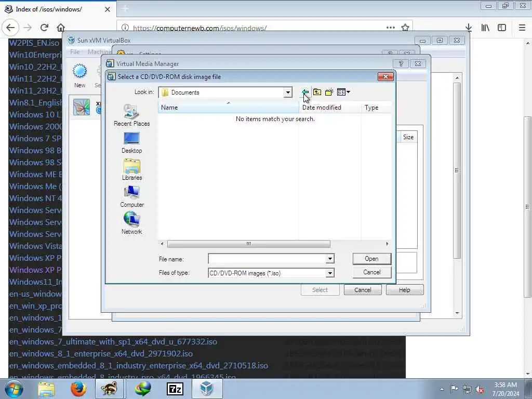This screenshot has width=532, height=399.
Task: Click the en_windows_8_1_enterprise_x64_dvd_2971902.iso link
Action: [101, 353]
